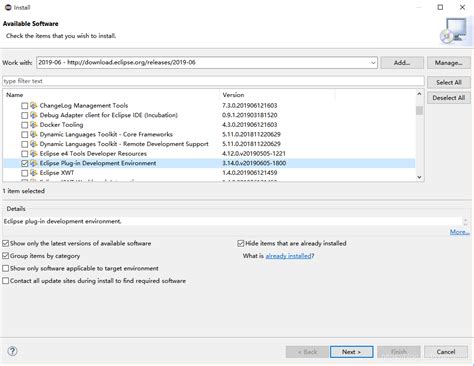Screen dimensions: 474x366
Task: Toggle Hide items that are already installed
Action: pyautogui.click(x=241, y=244)
